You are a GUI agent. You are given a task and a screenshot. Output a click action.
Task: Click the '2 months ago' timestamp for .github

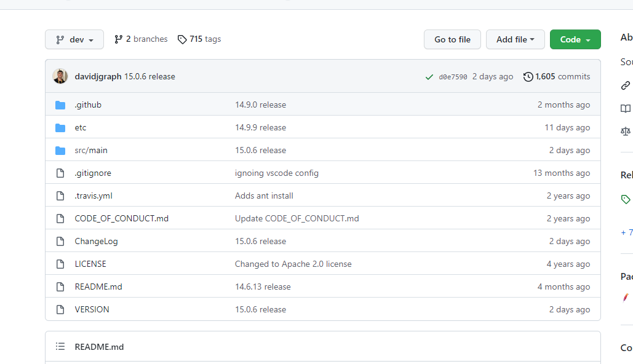pyautogui.click(x=563, y=105)
